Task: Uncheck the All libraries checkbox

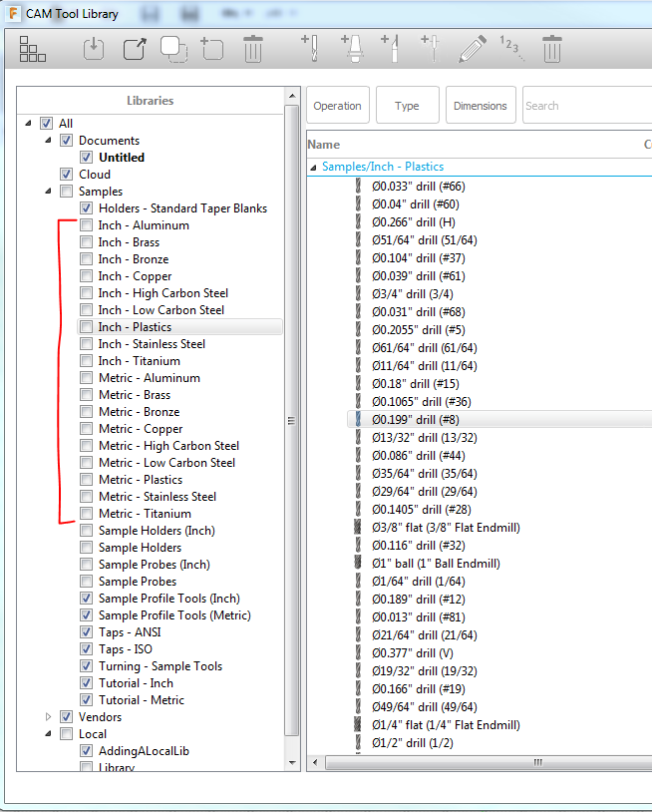Action: 47,124
